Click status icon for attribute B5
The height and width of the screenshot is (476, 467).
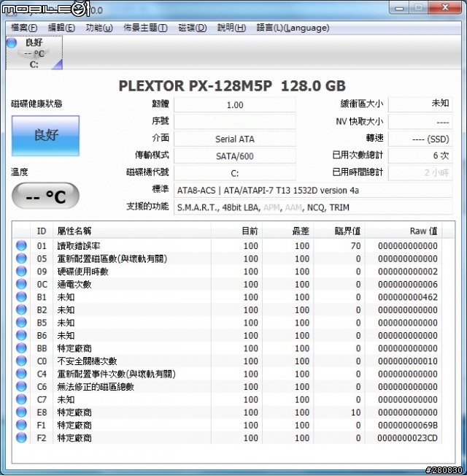(x=21, y=322)
